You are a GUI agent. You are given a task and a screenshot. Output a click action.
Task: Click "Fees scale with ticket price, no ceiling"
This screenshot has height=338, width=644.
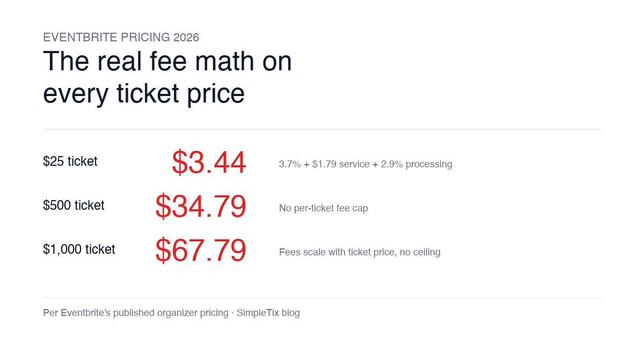[360, 252]
